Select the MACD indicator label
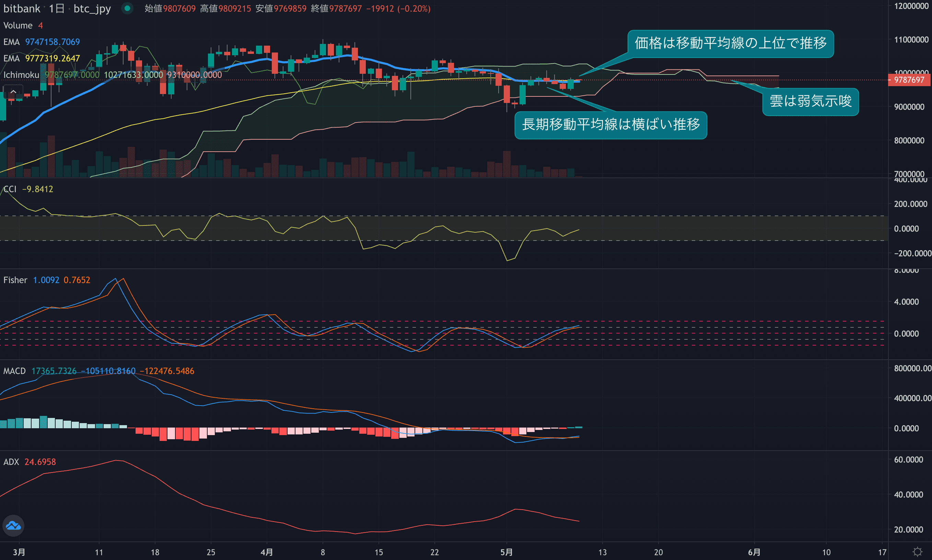Screen dimensions: 932x560 14,371
